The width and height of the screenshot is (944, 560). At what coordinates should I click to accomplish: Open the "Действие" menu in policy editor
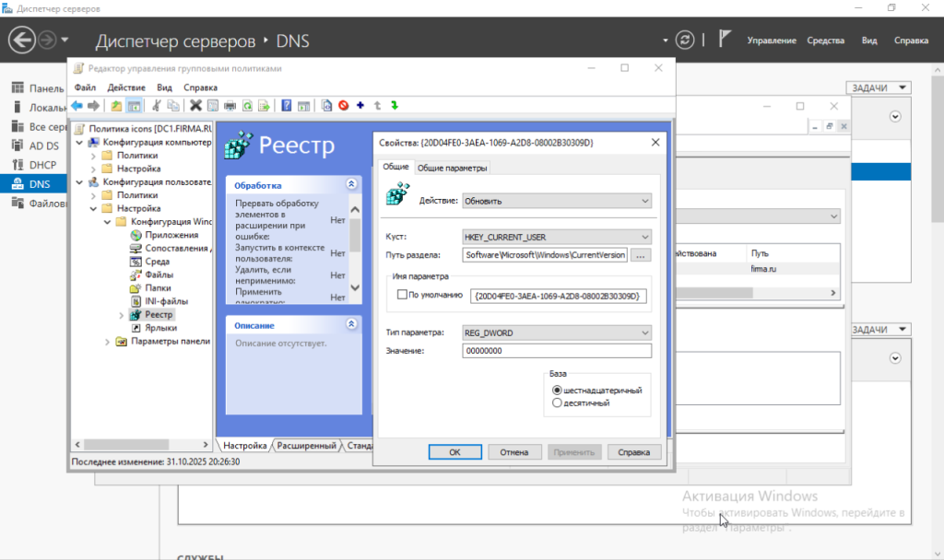pyautogui.click(x=125, y=87)
